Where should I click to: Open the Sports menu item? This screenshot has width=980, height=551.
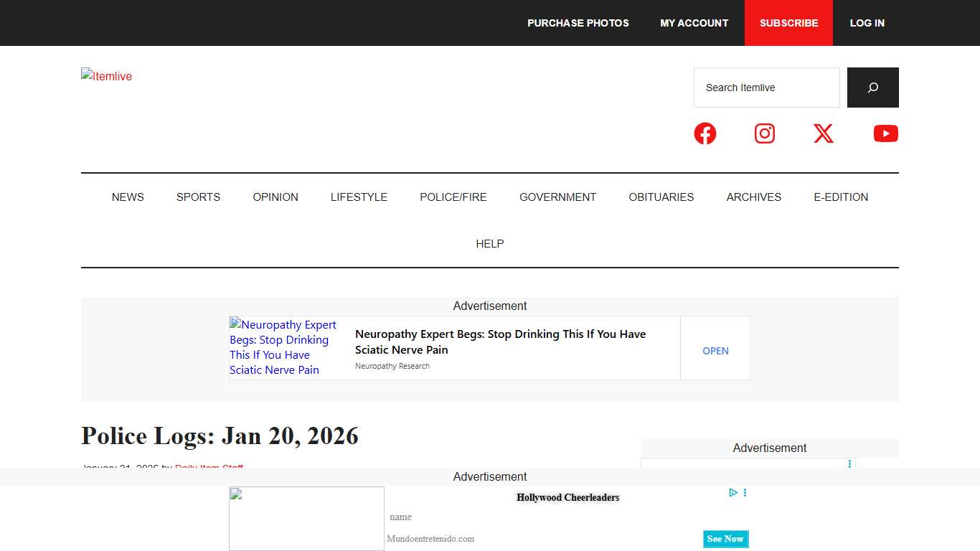click(198, 197)
